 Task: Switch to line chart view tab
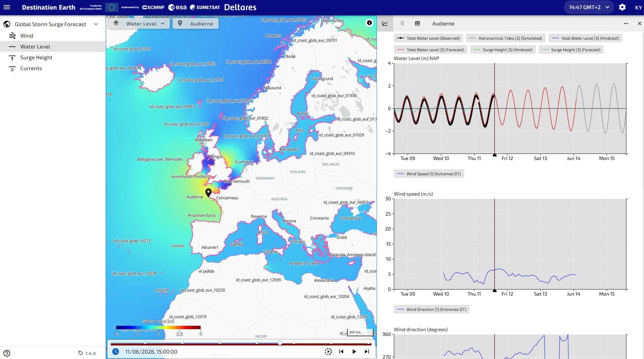[385, 23]
